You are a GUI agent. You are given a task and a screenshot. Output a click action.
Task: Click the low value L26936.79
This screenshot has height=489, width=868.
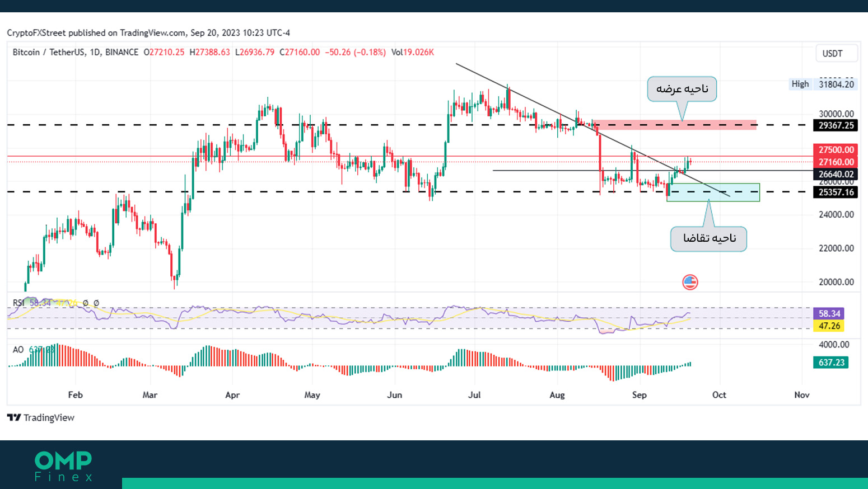[254, 52]
